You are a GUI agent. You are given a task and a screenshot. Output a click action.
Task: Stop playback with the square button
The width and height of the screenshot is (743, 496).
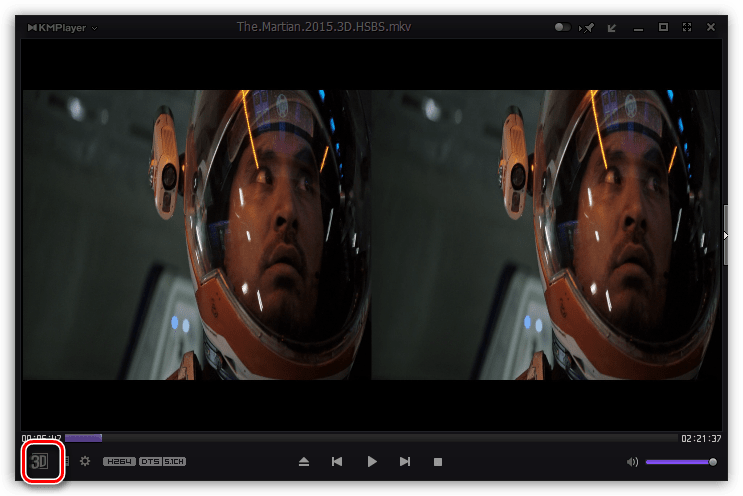tap(438, 462)
